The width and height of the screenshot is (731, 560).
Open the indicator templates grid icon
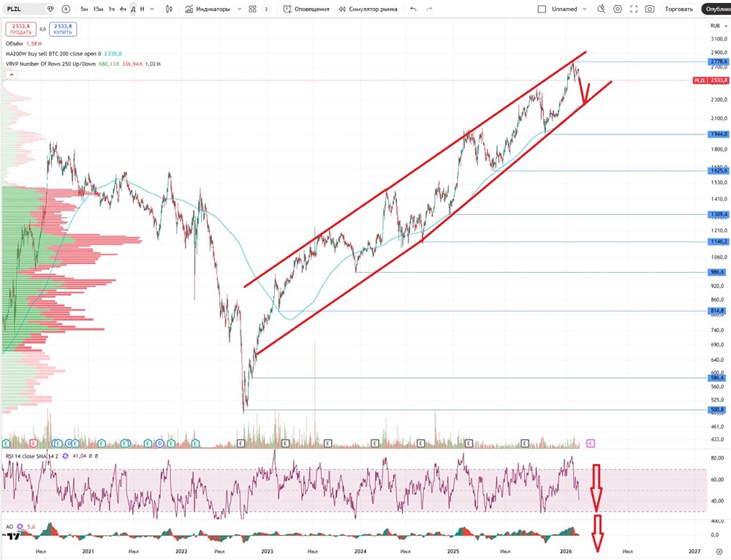pos(252,9)
